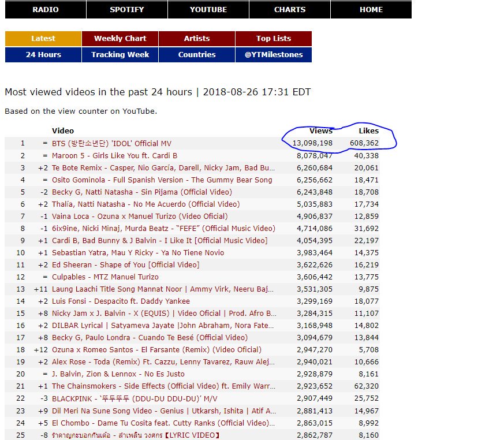
Task: Select the Latest tab
Action: (x=43, y=39)
